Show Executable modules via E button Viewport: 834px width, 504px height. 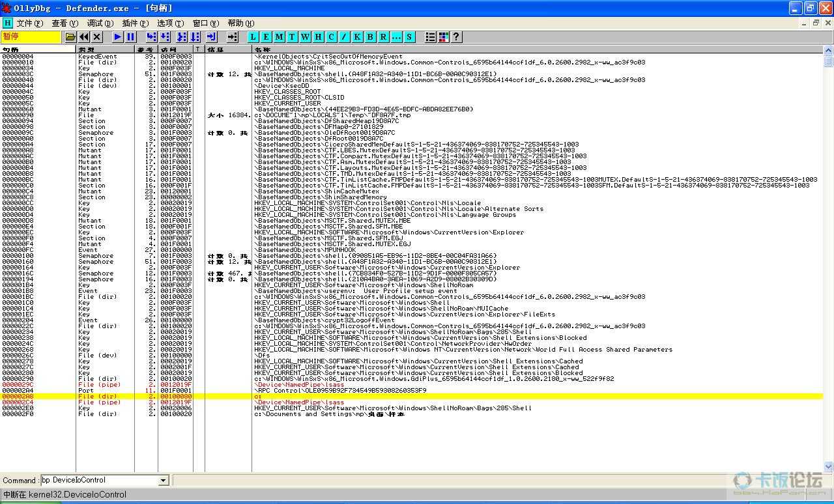click(266, 37)
